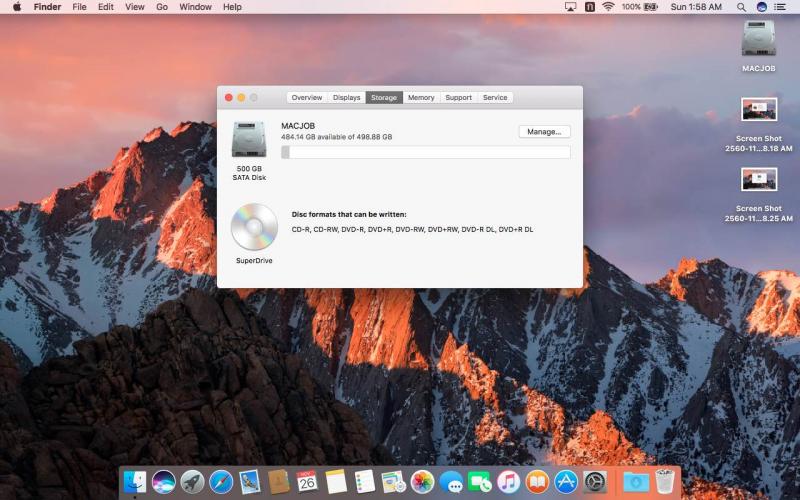Close the About This Mac window
The image size is (800, 500).
[x=229, y=97]
